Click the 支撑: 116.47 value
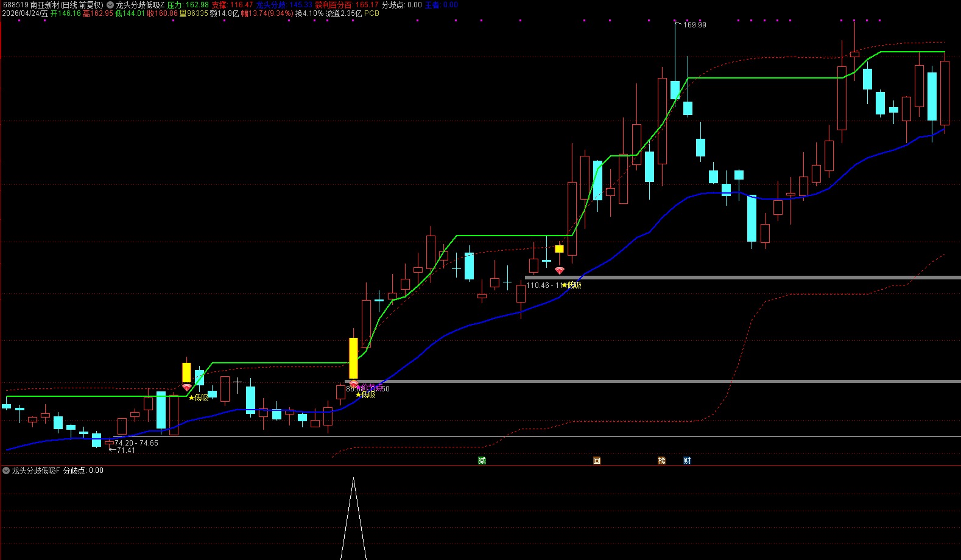 pos(232,5)
